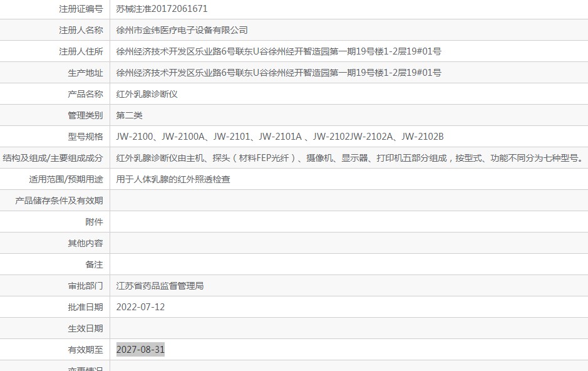The height and width of the screenshot is (371, 588).
Task: Click the address value in 注册人住所 row
Action: coord(279,51)
